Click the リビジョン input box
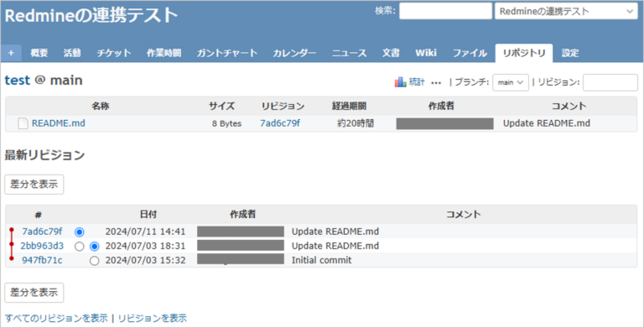This screenshot has width=644, height=328. 610,82
